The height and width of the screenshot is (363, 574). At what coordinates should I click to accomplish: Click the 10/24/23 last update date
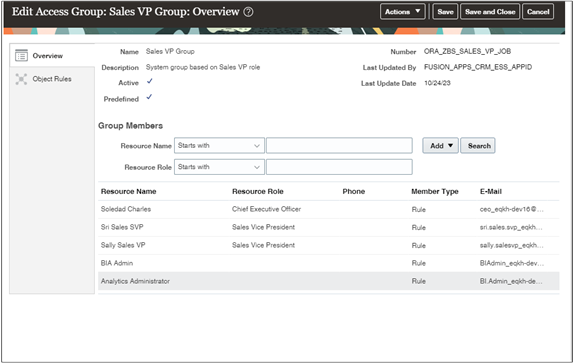pyautogui.click(x=437, y=83)
